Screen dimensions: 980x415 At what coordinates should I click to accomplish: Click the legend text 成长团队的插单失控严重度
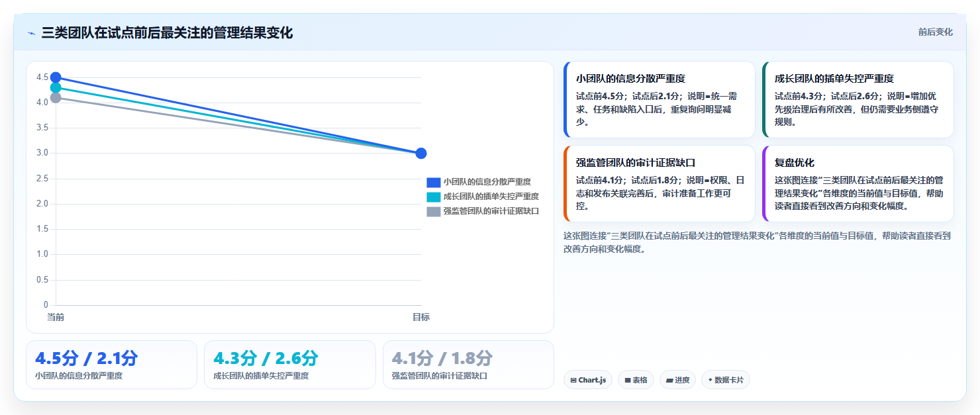(x=491, y=197)
